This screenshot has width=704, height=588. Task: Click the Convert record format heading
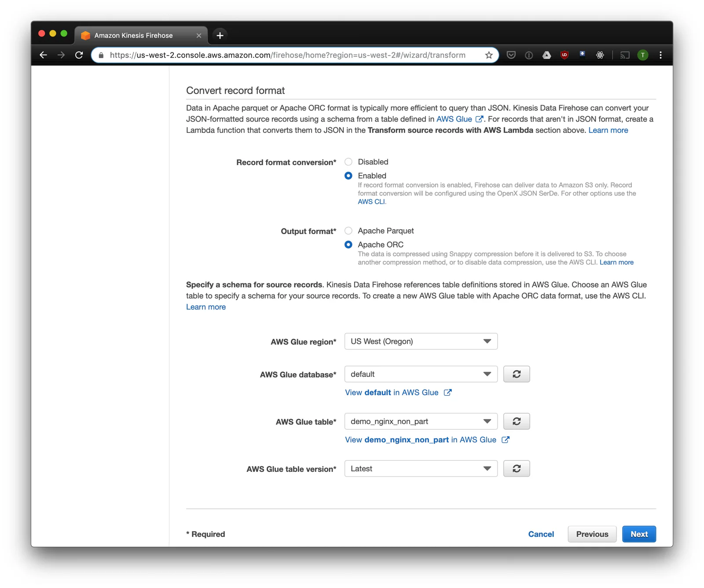235,91
